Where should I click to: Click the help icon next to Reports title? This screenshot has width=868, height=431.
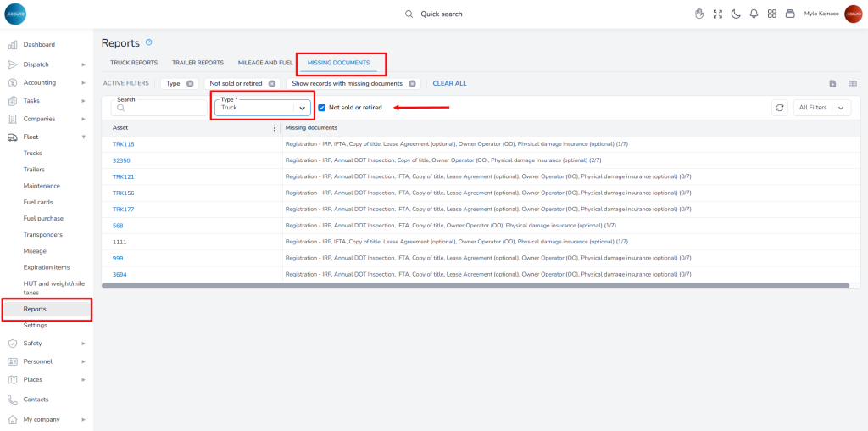click(x=149, y=42)
